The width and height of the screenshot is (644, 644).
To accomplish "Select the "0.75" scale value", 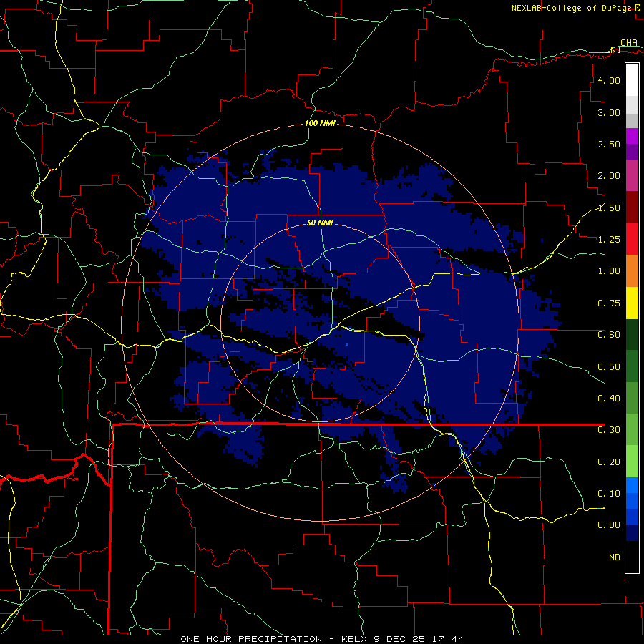I will 609,303.
